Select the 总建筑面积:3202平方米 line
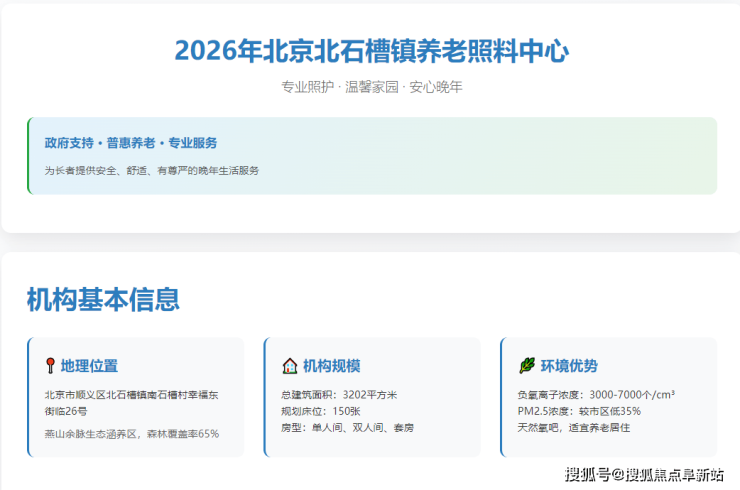This screenshot has height=490, width=740. coord(340,395)
